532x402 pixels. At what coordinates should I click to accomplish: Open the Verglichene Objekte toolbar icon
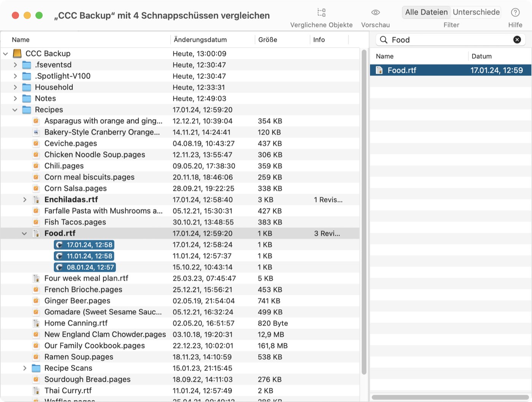[321, 13]
